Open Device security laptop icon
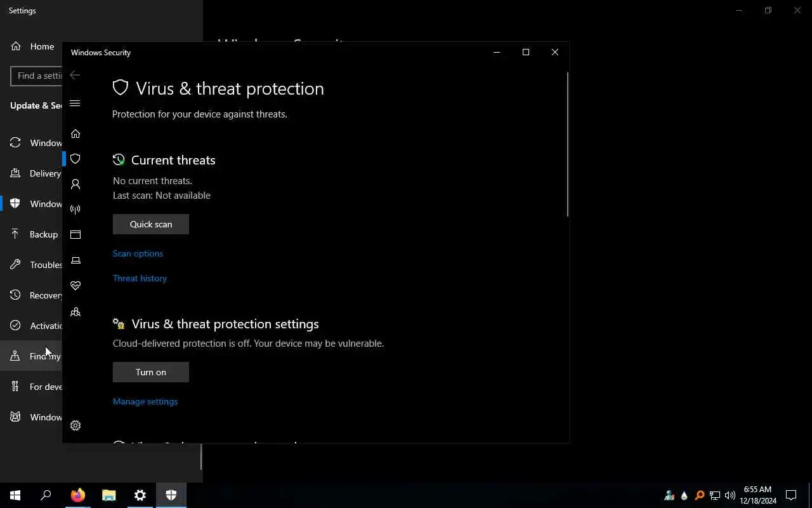 pos(75,260)
